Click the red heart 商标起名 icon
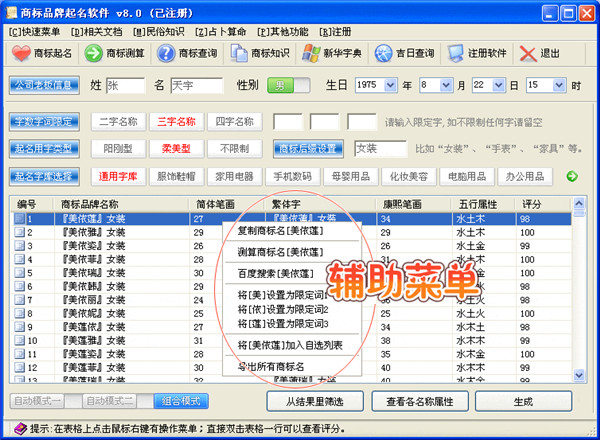The width and height of the screenshot is (600, 440). coord(21,53)
